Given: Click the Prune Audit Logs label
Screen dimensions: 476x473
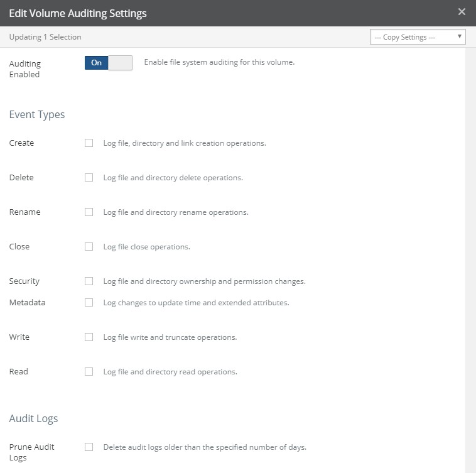Looking at the screenshot, I should pos(31,452).
